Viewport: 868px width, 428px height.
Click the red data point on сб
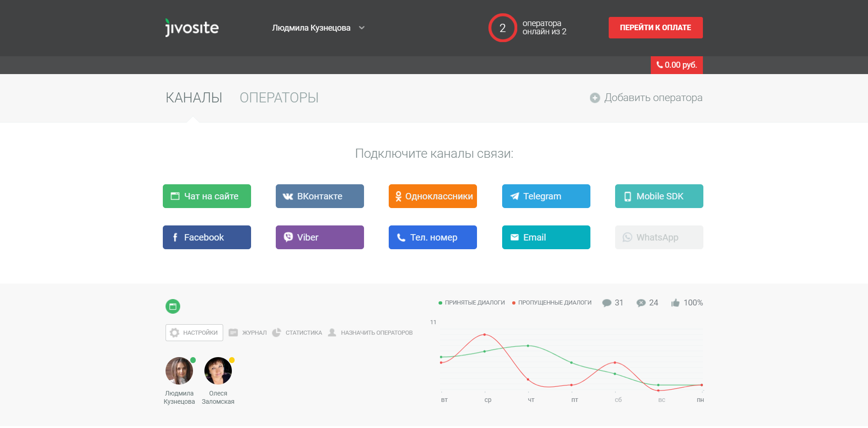pos(615,363)
